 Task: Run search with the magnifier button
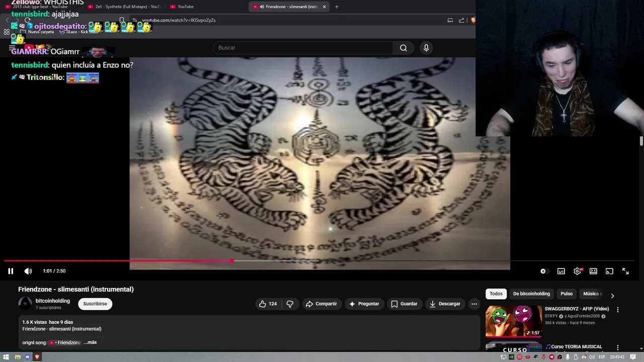click(x=404, y=48)
